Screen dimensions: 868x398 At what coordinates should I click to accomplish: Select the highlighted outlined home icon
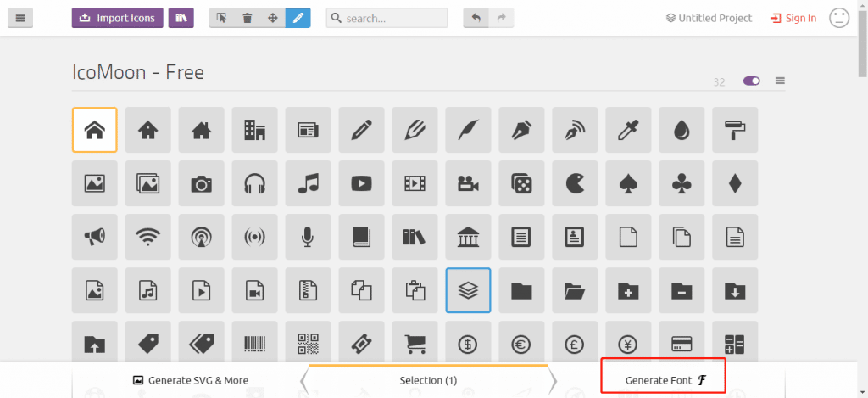pos(95,130)
